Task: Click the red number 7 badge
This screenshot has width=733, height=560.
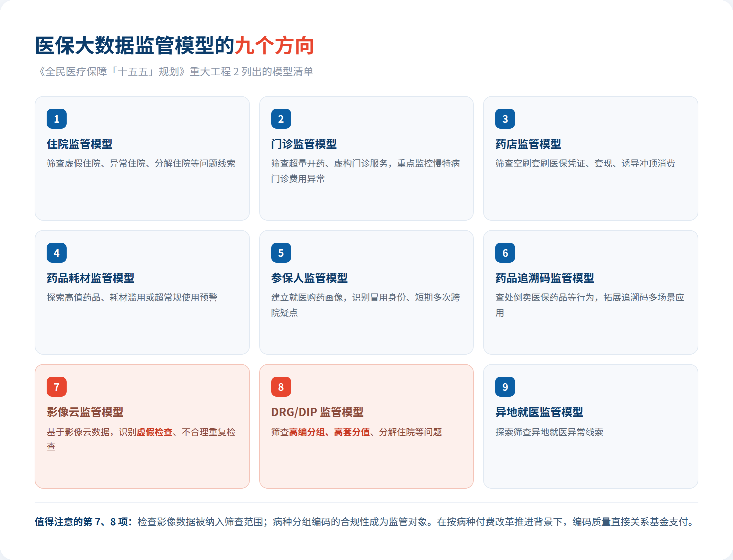Action: (x=57, y=387)
